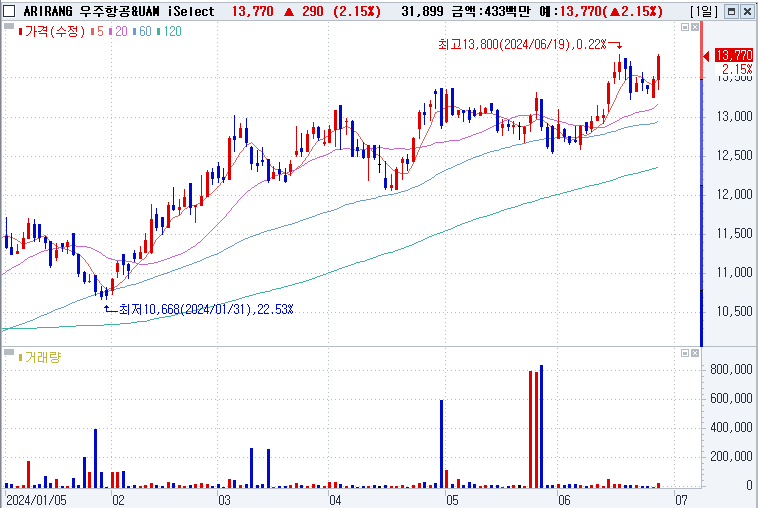Click the 05 month label on time axis
758x508 pixels.
coord(452,500)
